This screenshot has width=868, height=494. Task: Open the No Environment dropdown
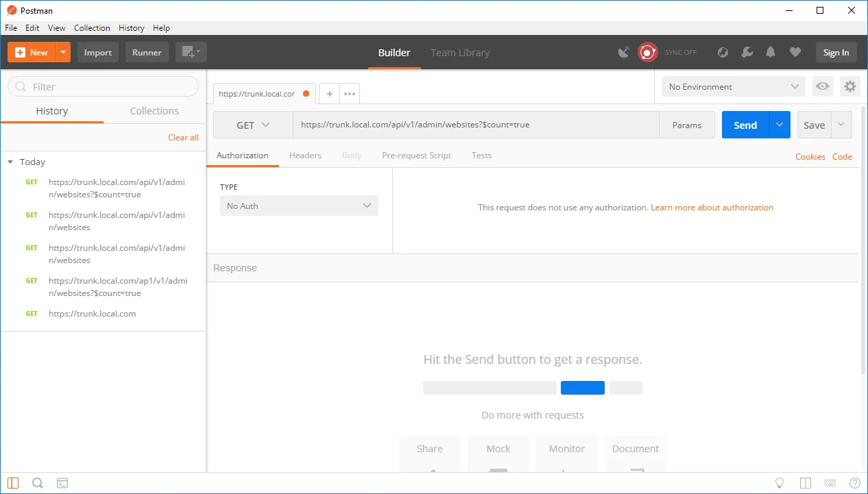pyautogui.click(x=734, y=86)
